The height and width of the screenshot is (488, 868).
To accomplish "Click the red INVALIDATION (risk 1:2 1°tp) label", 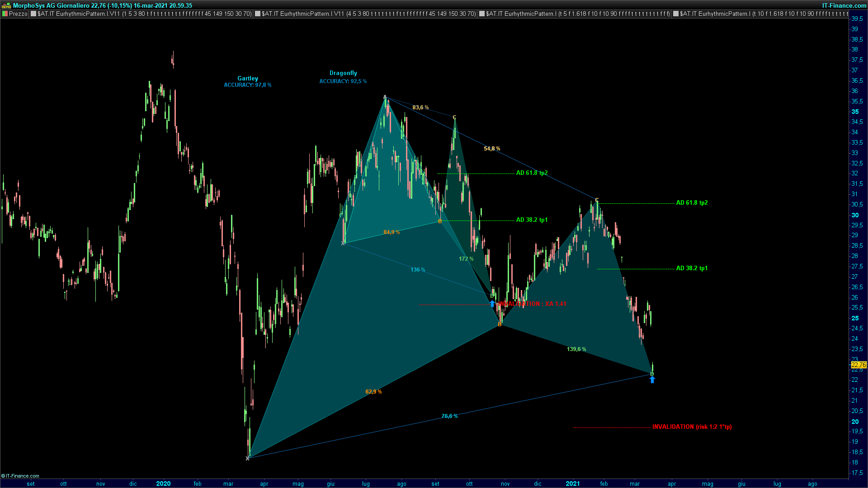I will [x=692, y=427].
